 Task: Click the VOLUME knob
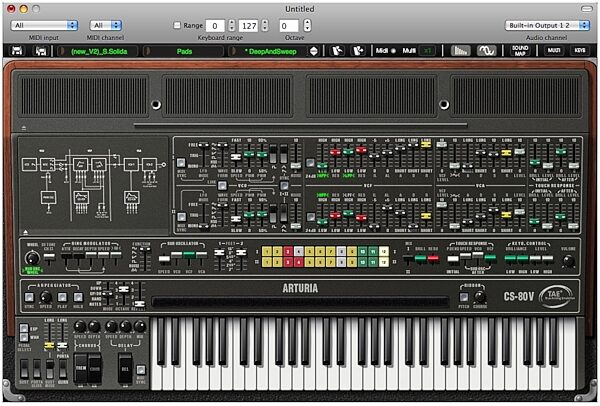[569, 261]
